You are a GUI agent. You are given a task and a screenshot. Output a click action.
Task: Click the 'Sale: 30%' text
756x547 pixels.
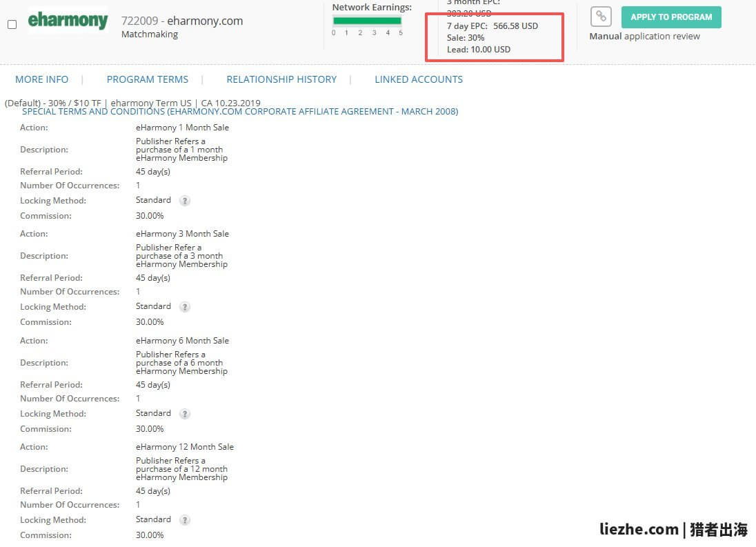coord(466,37)
